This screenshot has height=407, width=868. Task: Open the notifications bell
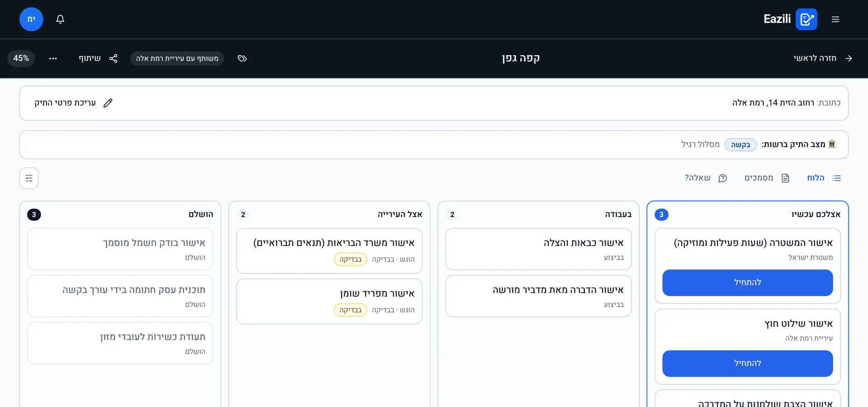pos(60,19)
